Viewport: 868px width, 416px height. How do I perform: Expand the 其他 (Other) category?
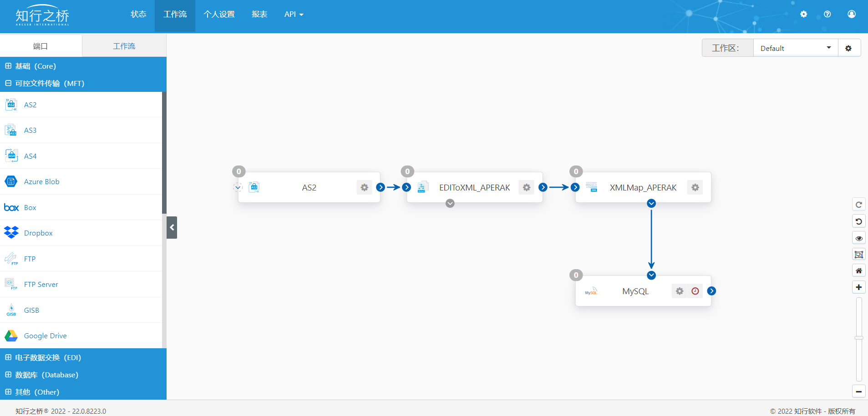tap(8, 392)
